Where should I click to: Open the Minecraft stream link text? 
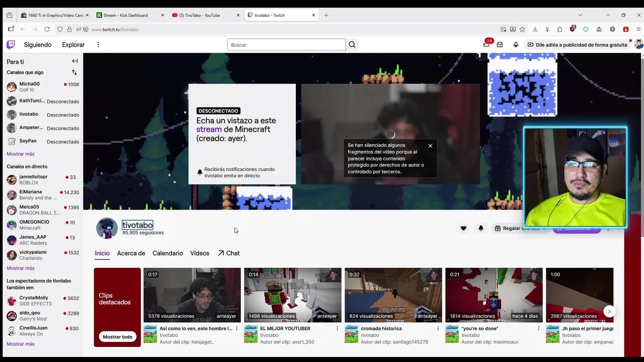pos(209,129)
